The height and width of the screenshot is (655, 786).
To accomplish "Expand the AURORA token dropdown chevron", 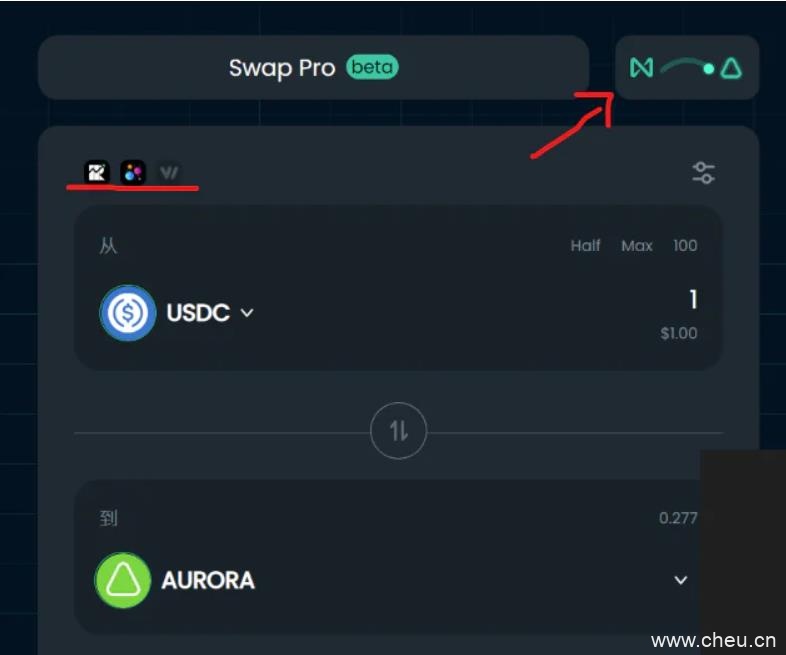I will (680, 580).
